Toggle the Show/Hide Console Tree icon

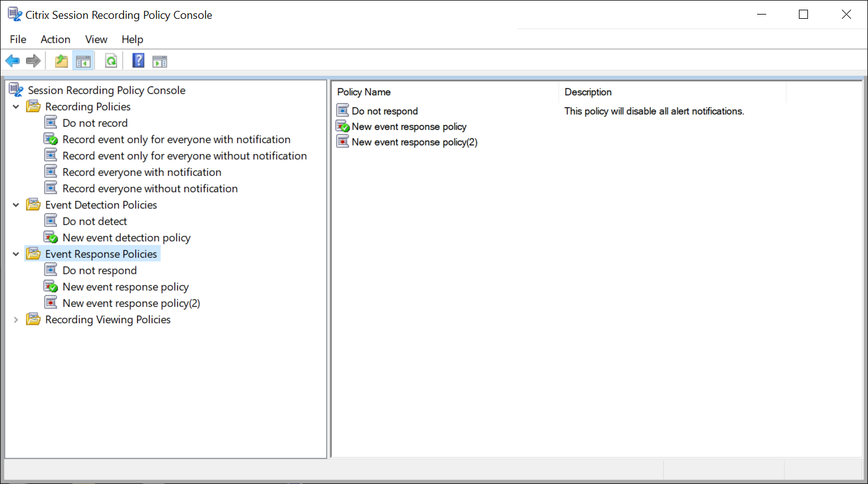point(83,61)
